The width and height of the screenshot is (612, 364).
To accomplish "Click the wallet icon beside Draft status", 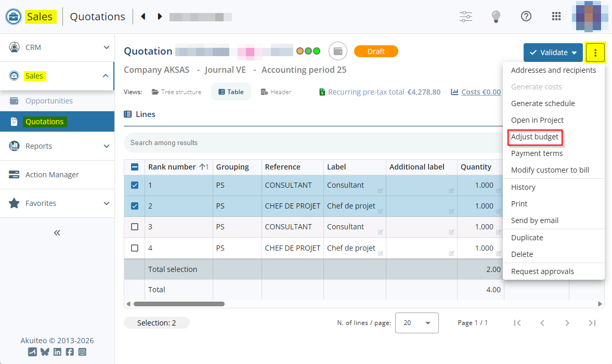I will [x=338, y=51].
